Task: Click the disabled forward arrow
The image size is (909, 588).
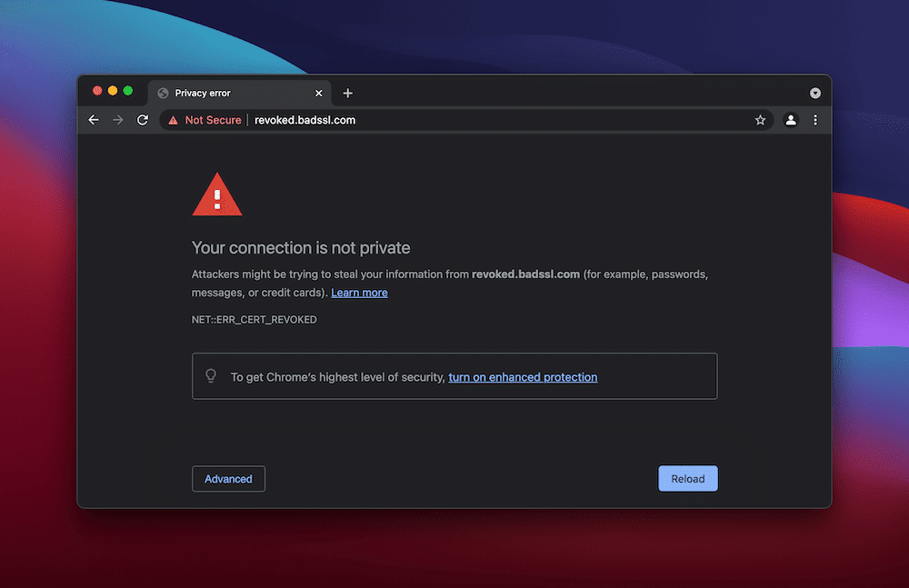Action: (x=118, y=119)
